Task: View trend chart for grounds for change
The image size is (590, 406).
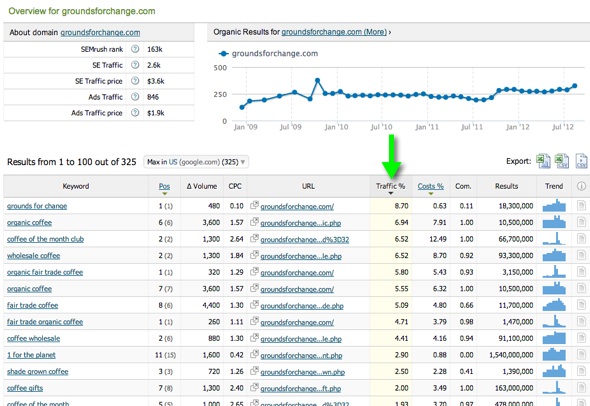Action: (554, 205)
